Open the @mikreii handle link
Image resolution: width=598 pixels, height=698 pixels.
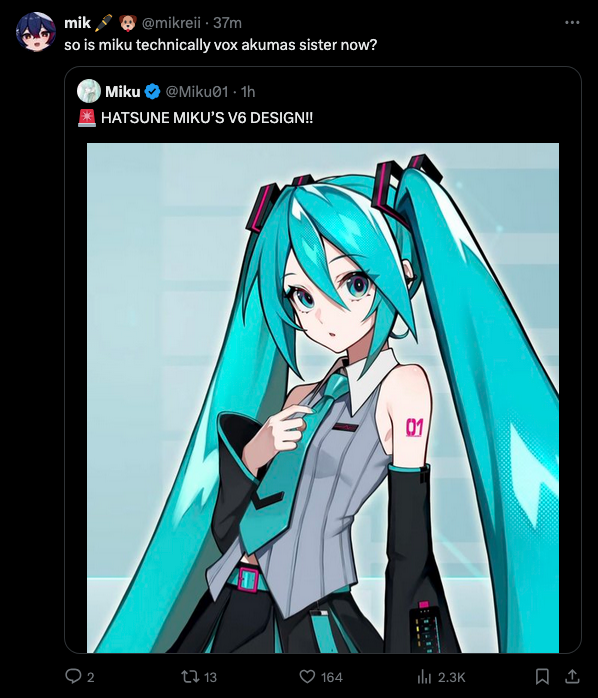pyautogui.click(x=171, y=22)
